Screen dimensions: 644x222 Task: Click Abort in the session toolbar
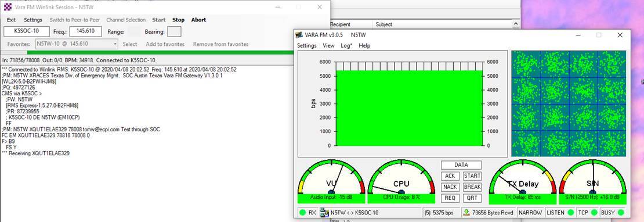point(199,20)
